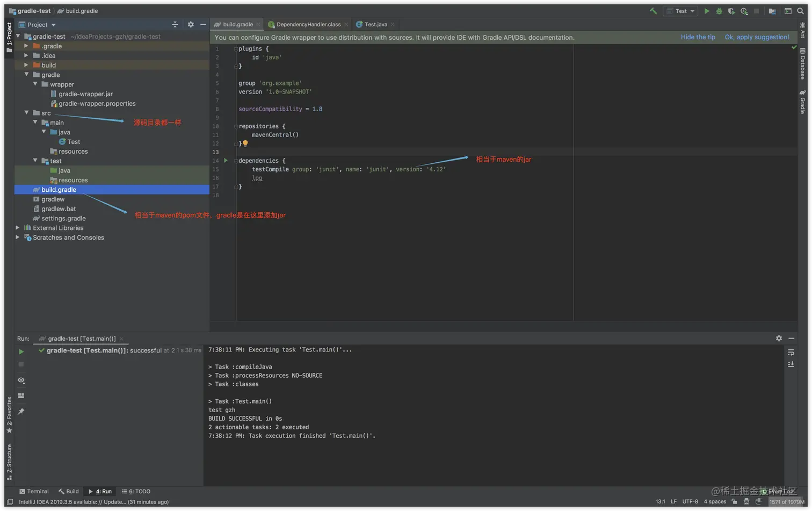The image size is (812, 511).
Task: Click the green hammer Build Project icon
Action: 654,11
